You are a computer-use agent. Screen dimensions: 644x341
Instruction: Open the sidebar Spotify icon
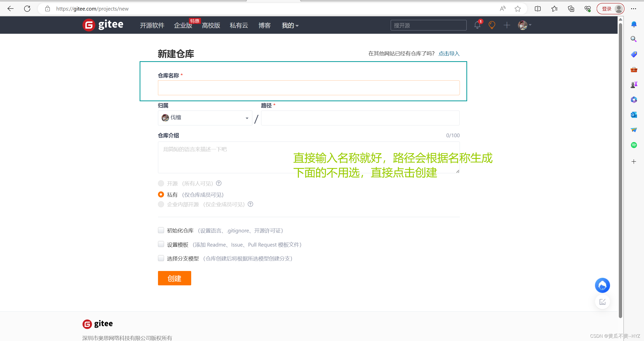[634, 145]
